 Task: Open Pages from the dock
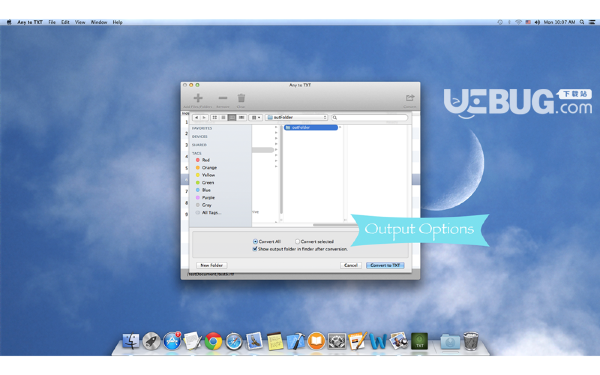(357, 341)
